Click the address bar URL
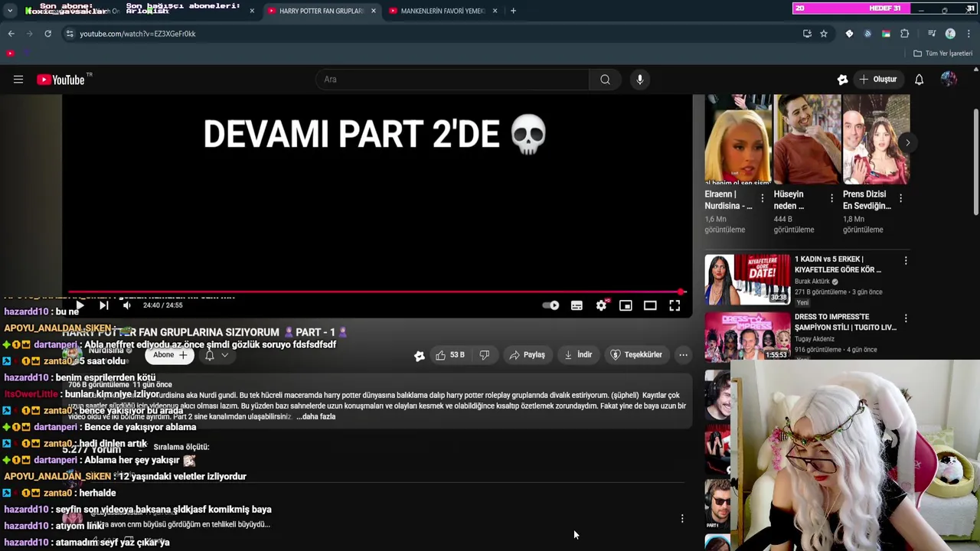The width and height of the screenshot is (980, 551). tap(138, 34)
